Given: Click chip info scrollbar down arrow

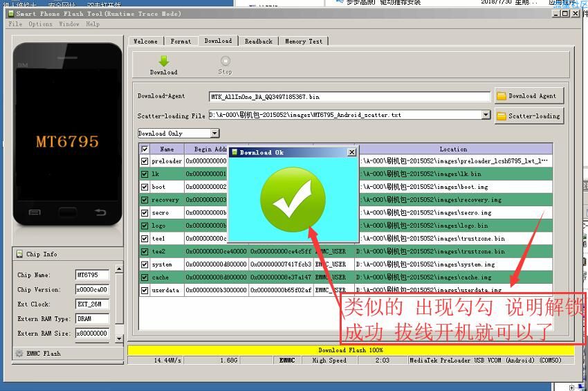Looking at the screenshot, I should [119, 338].
